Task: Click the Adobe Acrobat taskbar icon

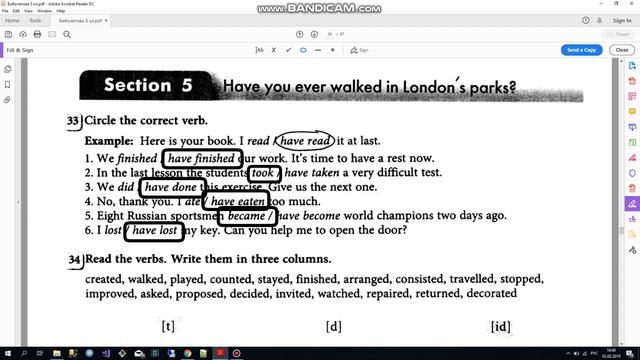Action: [220, 353]
